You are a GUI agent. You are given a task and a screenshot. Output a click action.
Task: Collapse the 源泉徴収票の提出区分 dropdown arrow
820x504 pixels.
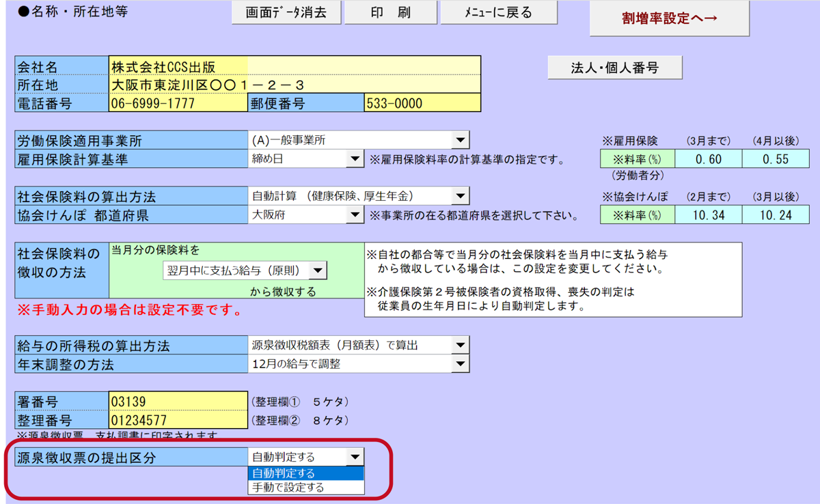(x=355, y=457)
